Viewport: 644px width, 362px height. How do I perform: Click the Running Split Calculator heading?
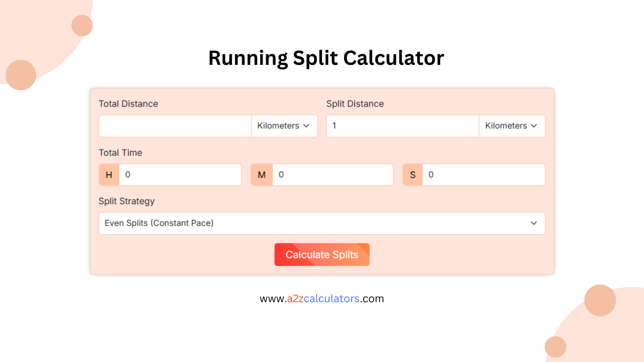326,58
